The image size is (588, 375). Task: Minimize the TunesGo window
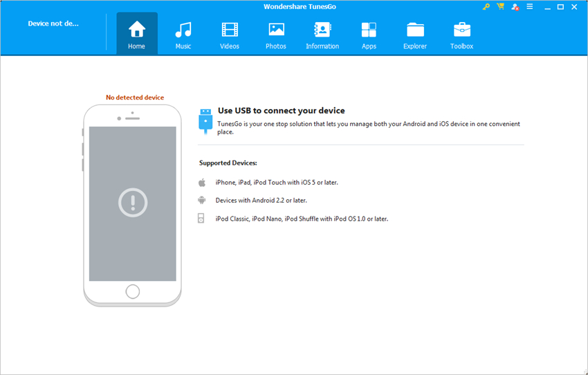pyautogui.click(x=544, y=7)
